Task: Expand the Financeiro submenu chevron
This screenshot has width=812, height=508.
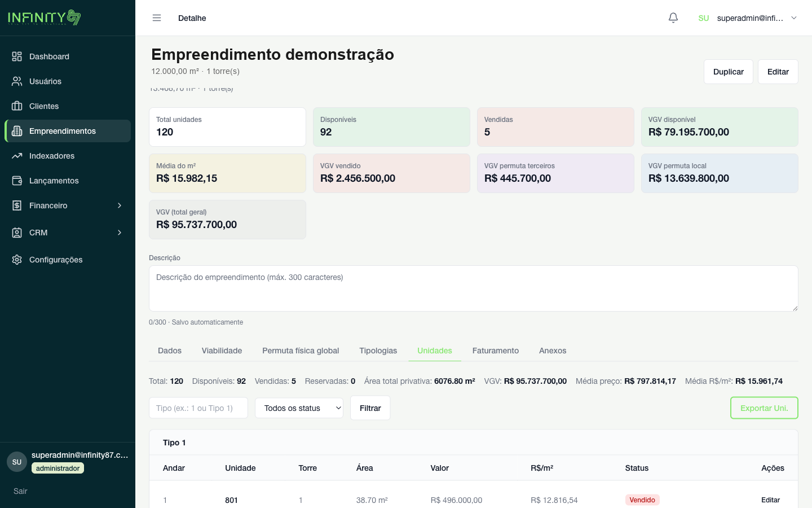Action: point(120,205)
